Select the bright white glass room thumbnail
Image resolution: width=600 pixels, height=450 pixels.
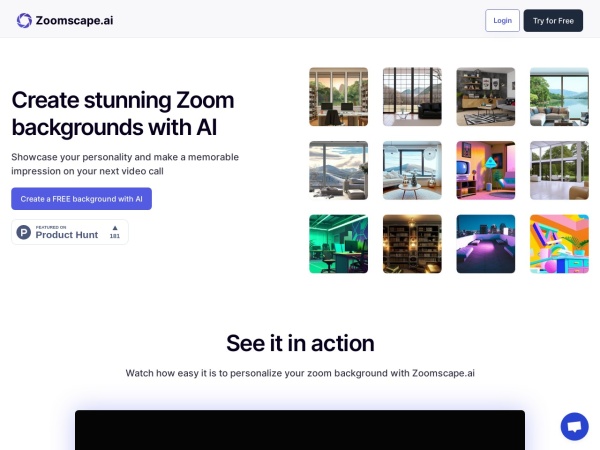click(x=559, y=170)
